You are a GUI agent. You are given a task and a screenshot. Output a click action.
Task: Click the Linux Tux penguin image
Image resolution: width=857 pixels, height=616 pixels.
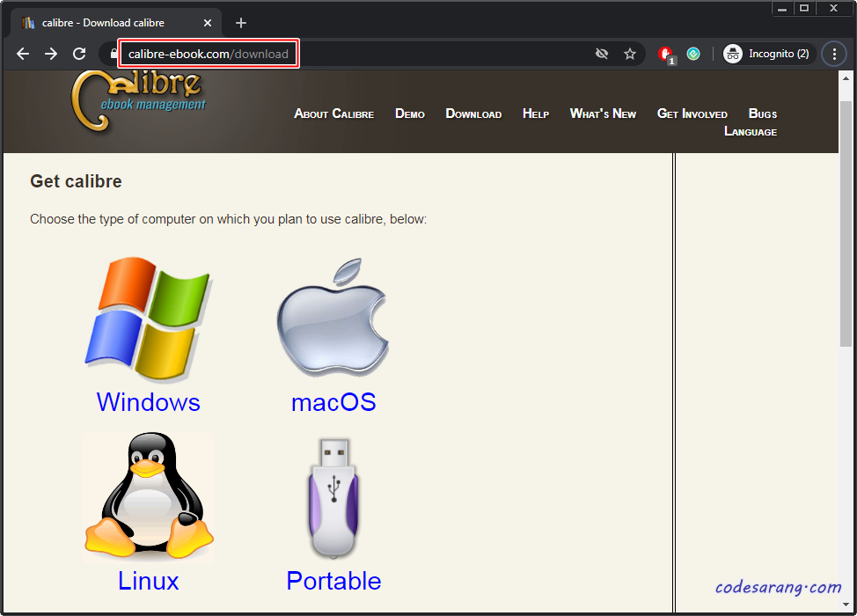click(149, 497)
